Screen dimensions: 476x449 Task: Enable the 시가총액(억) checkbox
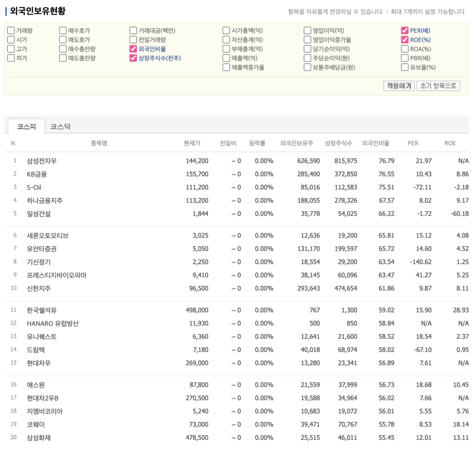click(x=226, y=31)
